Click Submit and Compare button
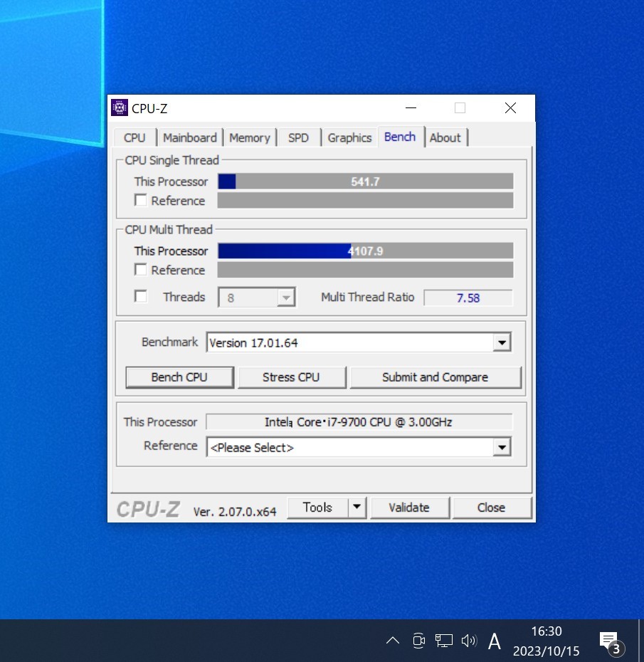Screen dimensions: 644x662 pos(435,377)
